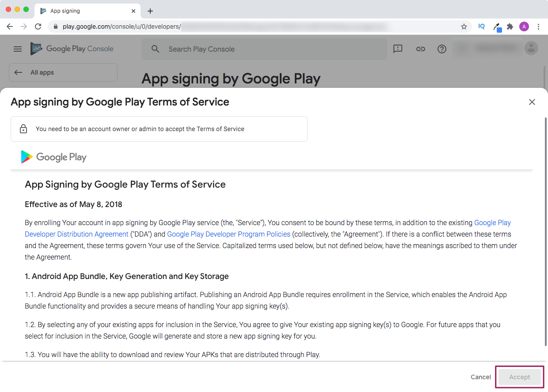Image resolution: width=548 pixels, height=392 pixels.
Task: Select the App signing browser tab
Action: pos(88,11)
